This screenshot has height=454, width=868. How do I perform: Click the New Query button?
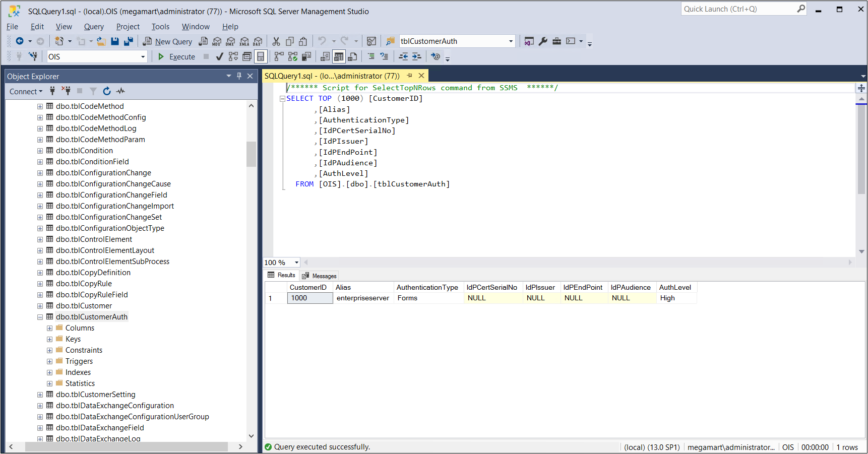click(x=167, y=41)
